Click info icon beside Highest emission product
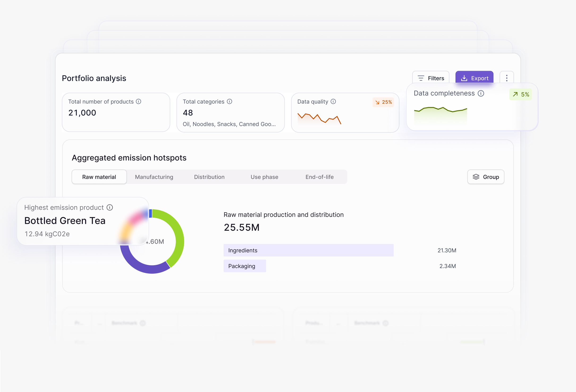 click(x=110, y=207)
